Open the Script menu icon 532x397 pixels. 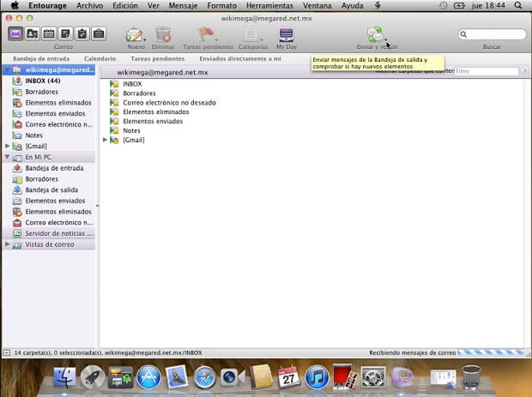click(378, 5)
